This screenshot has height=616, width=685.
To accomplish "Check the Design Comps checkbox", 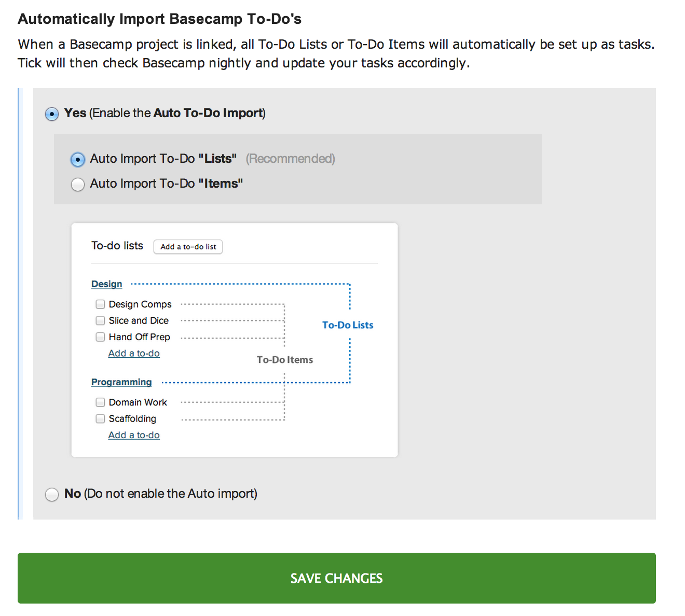I will pyautogui.click(x=100, y=304).
